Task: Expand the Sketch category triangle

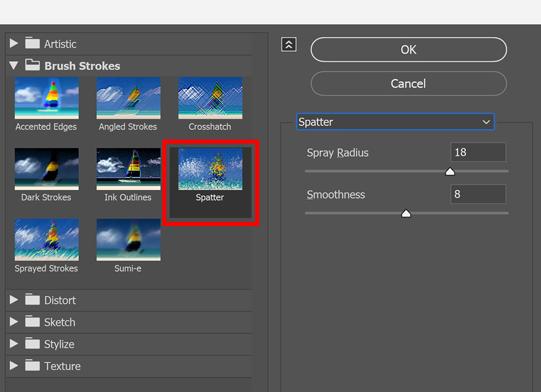Action: [x=14, y=322]
